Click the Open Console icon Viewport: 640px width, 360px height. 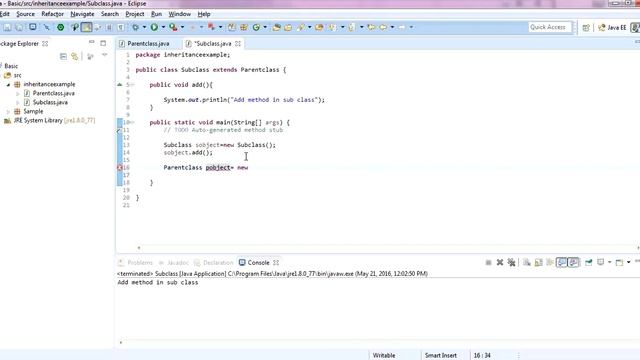point(619,262)
